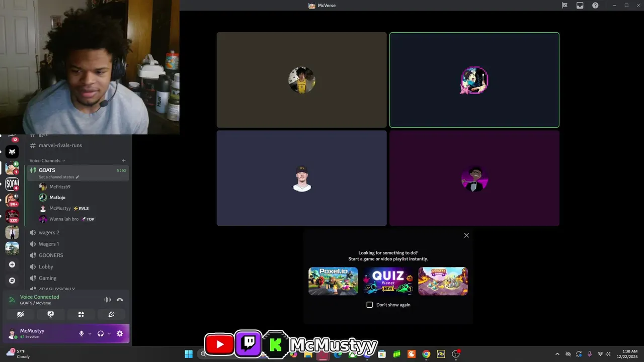
Task: Expand headphone output options arrow
Action: 109,333
